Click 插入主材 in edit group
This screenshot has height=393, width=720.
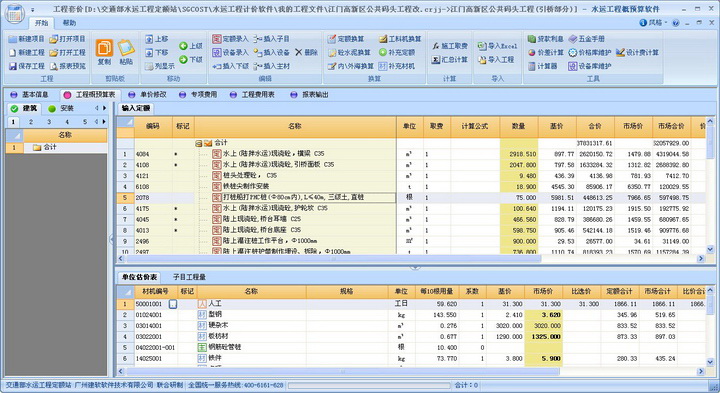pos(271,66)
